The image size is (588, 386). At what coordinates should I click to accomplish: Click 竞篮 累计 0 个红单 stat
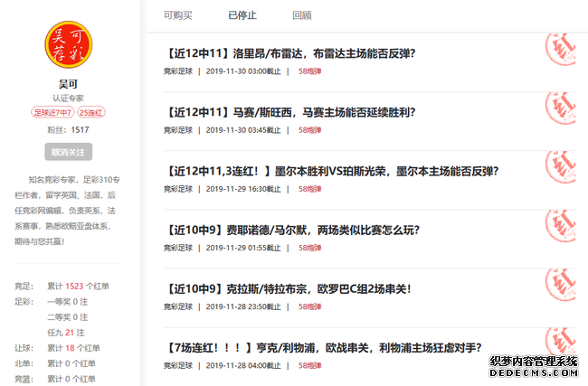click(x=55, y=379)
